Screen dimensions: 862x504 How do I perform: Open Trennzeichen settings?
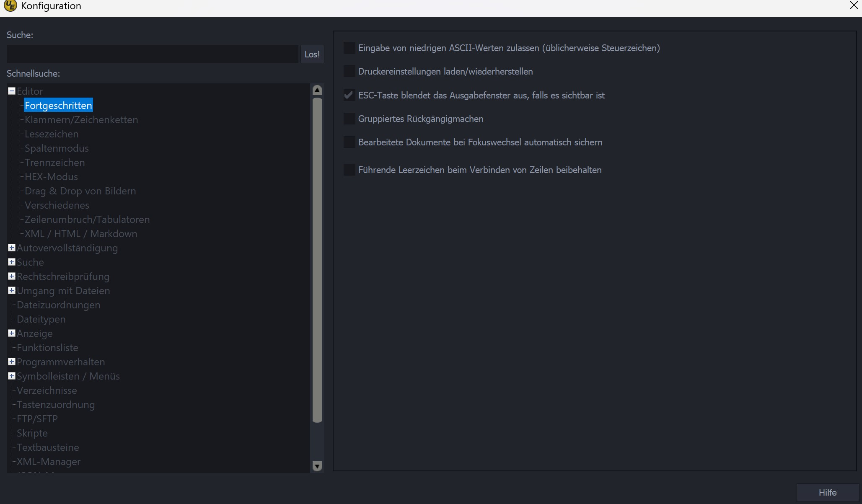54,163
